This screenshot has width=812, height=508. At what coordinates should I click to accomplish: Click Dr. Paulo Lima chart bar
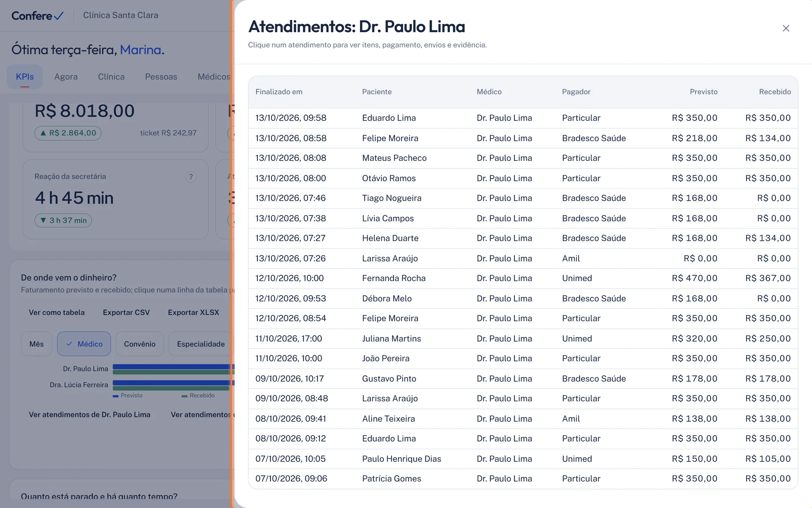pos(173,369)
